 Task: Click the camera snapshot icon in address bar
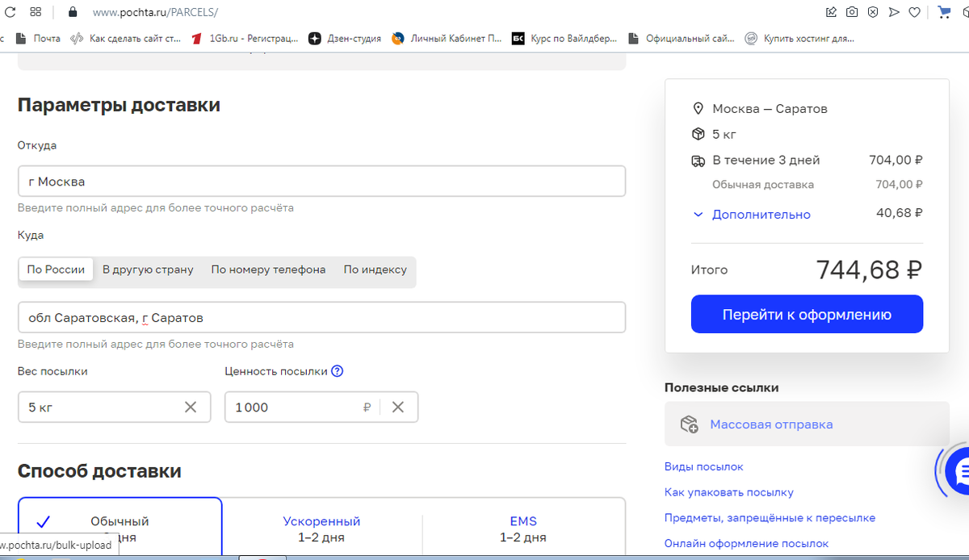tap(852, 12)
